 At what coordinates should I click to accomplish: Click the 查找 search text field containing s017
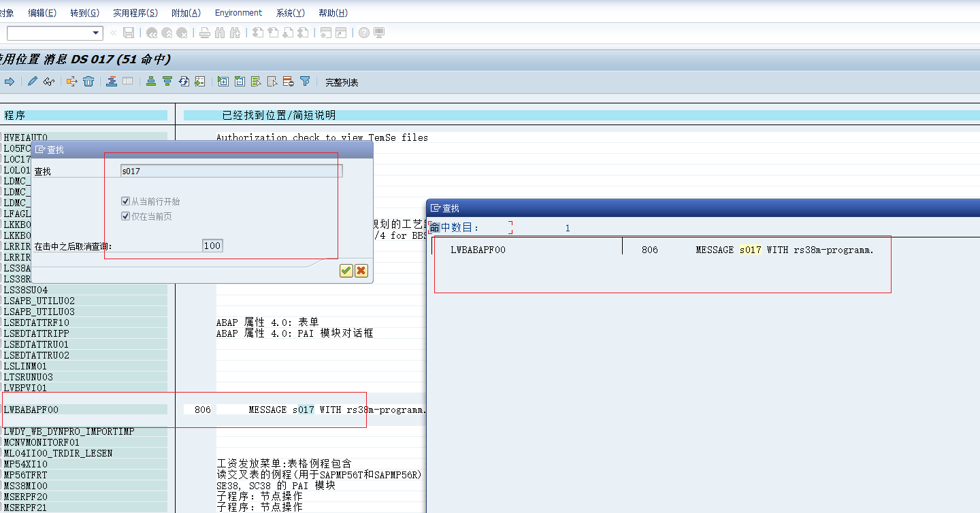tap(231, 171)
